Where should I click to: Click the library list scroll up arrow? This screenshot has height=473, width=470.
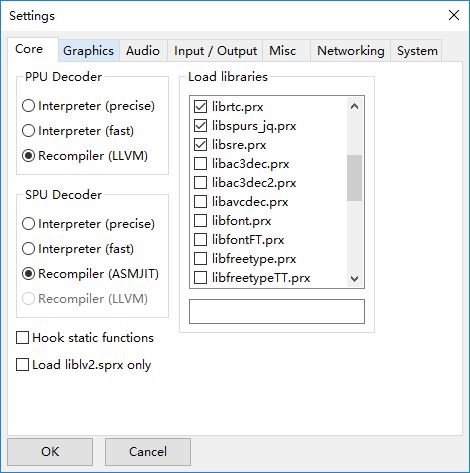[x=354, y=106]
